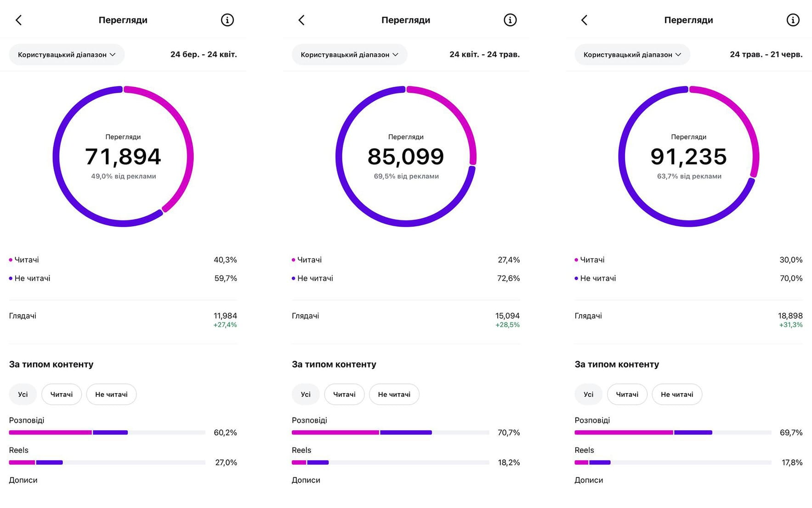Viewport: 812px width, 508px height.
Task: Expand the range dropdown for 24 бер. – 24 квіт.
Action: [x=67, y=55]
